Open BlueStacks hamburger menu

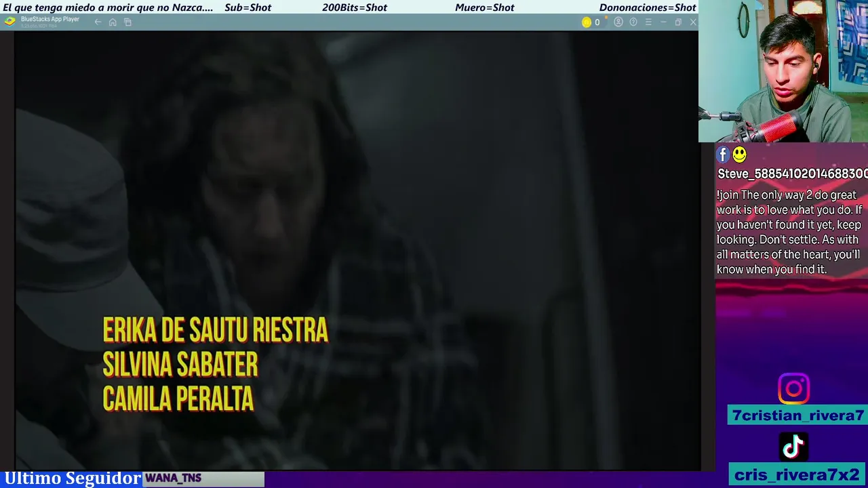tap(648, 22)
